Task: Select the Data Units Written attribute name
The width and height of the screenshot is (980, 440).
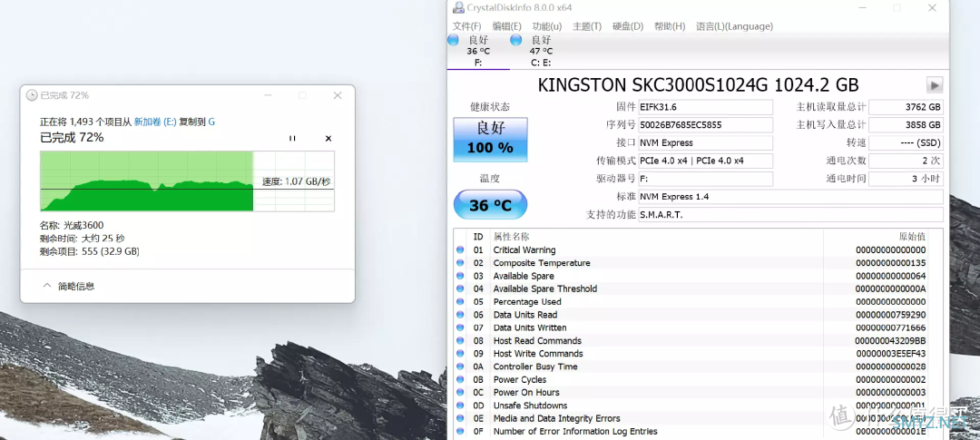Action: [530, 328]
